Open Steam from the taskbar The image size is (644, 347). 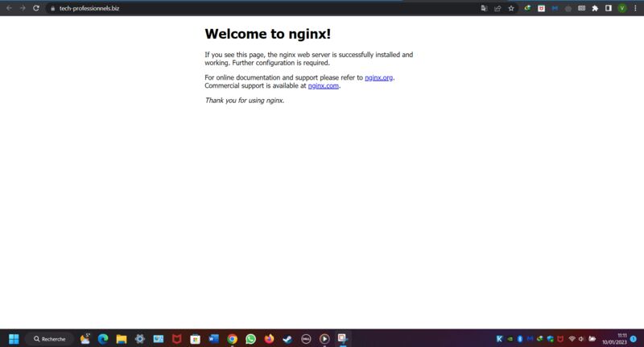[287, 339]
